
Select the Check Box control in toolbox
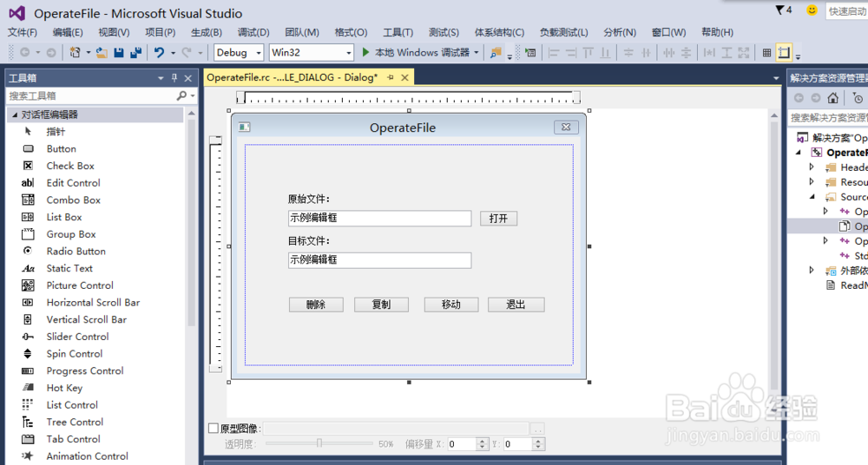pos(95,166)
